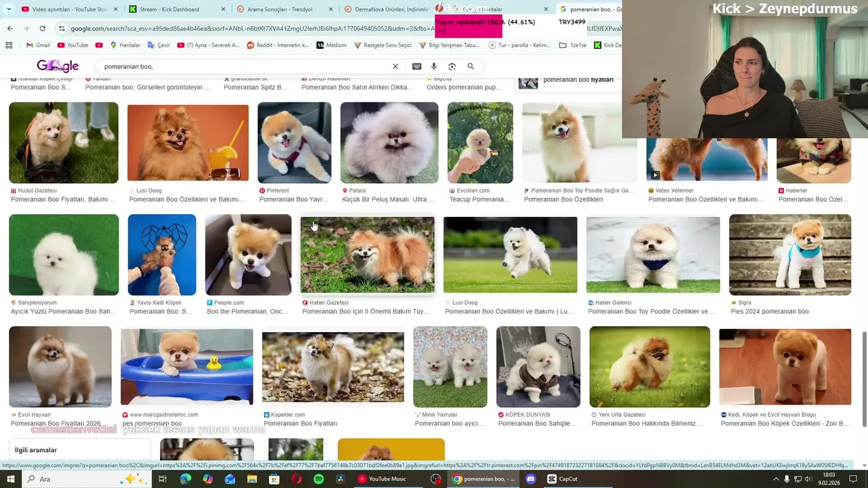Open the Windows Start menu

click(12, 479)
